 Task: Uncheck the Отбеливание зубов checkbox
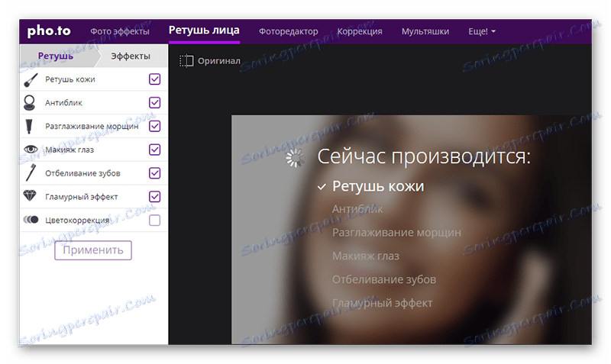[x=155, y=173]
